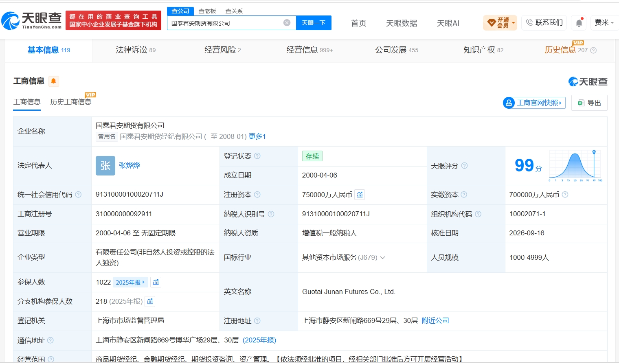Click info icon after 700000万人民币
Image resolution: width=619 pixels, height=364 pixels.
[565, 195]
